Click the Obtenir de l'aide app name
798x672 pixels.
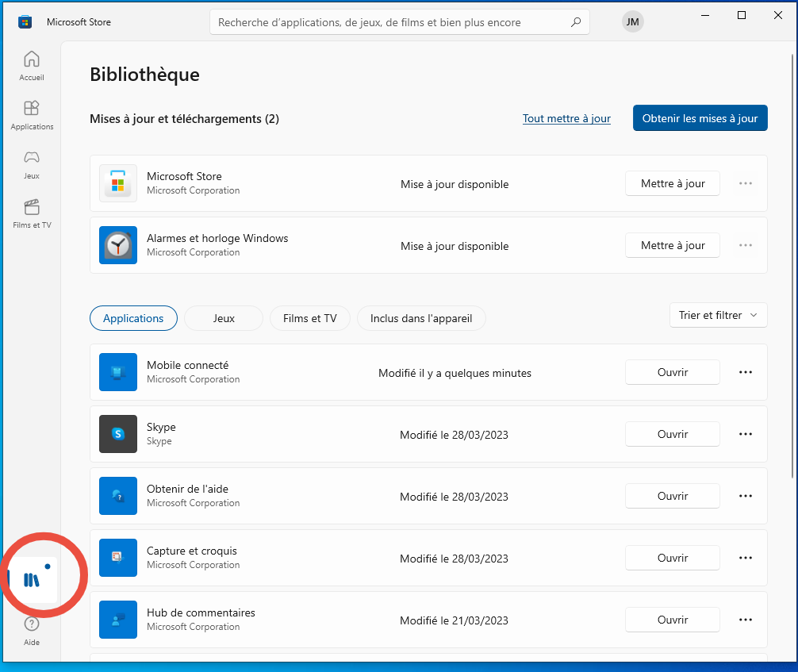187,489
